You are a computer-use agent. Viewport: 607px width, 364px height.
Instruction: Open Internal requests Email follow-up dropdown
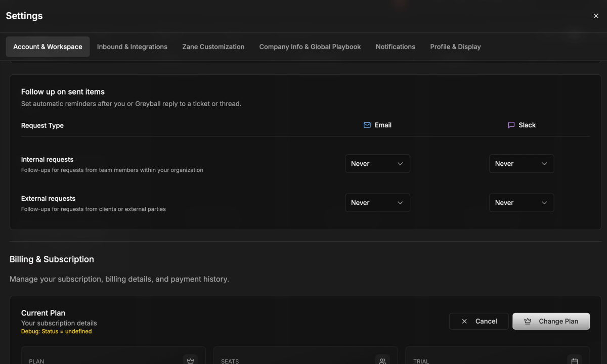tap(377, 164)
